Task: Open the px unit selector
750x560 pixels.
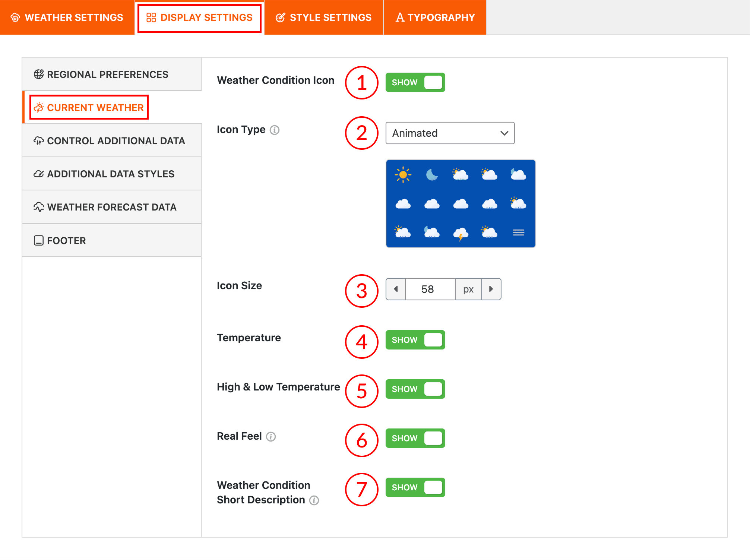Action: coord(468,289)
